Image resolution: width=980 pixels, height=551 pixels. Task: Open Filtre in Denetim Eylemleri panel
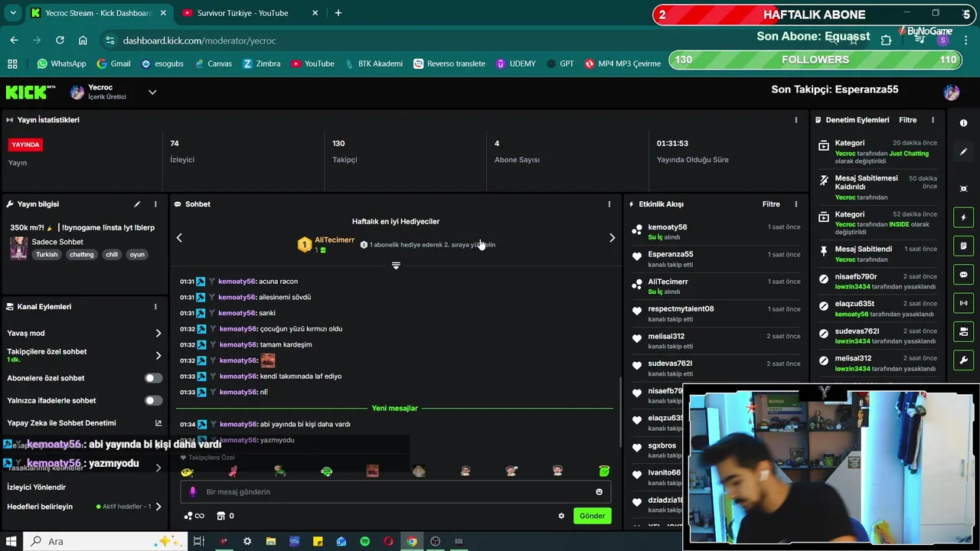point(907,120)
